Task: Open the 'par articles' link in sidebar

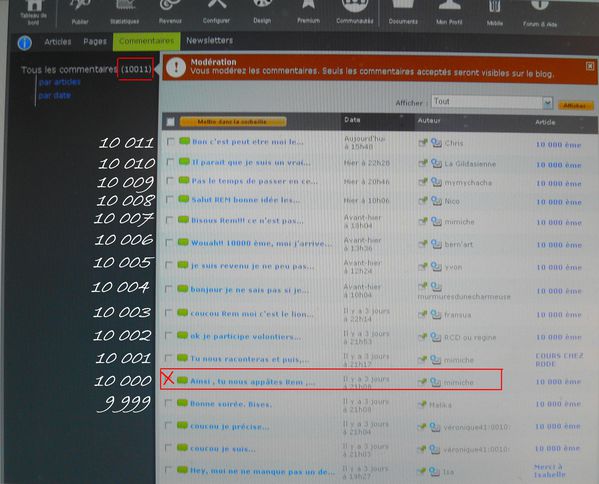Action: [x=60, y=82]
